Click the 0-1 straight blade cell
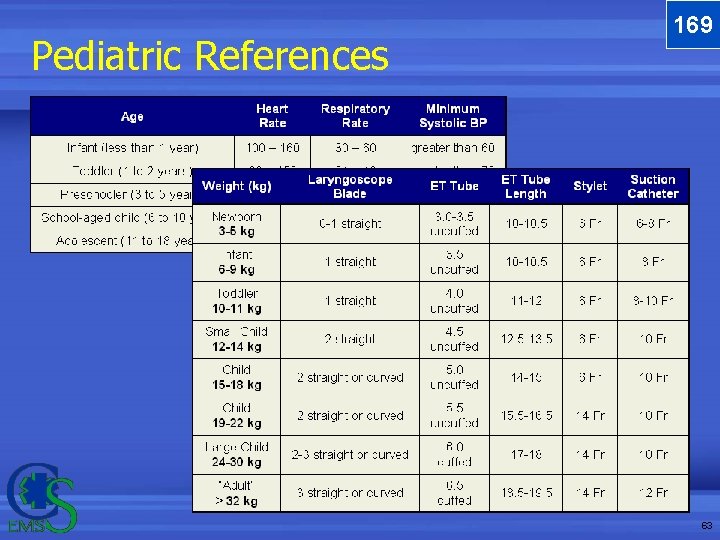The image size is (720, 540). (350, 224)
